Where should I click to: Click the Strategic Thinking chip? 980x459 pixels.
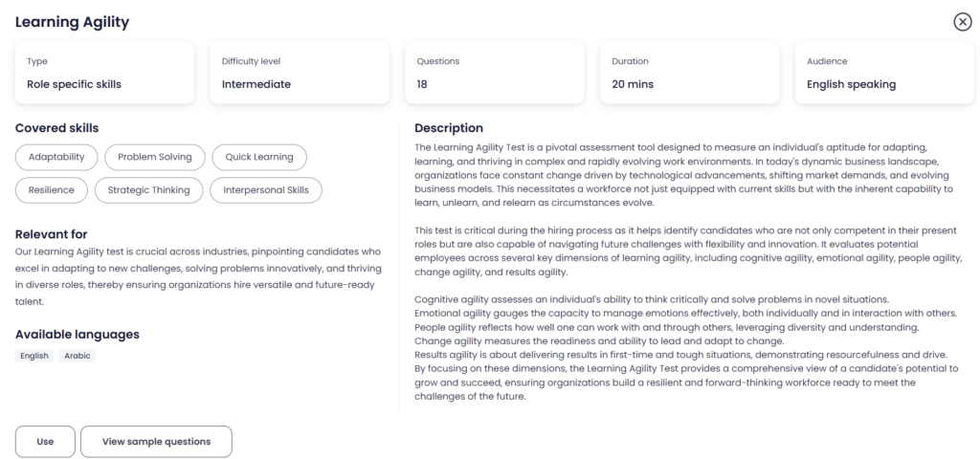point(148,190)
